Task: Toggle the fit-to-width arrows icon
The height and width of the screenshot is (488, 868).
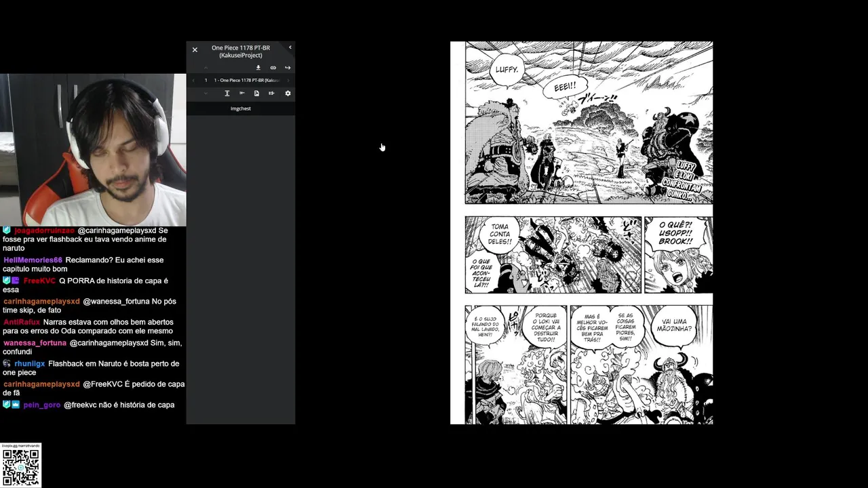Action: 242,93
